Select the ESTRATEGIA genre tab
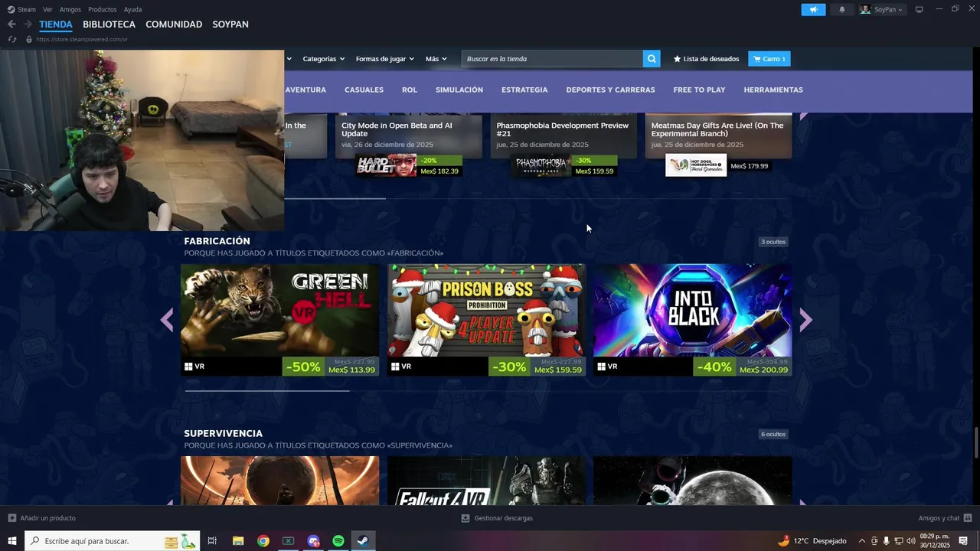This screenshot has height=551, width=980. click(x=524, y=90)
